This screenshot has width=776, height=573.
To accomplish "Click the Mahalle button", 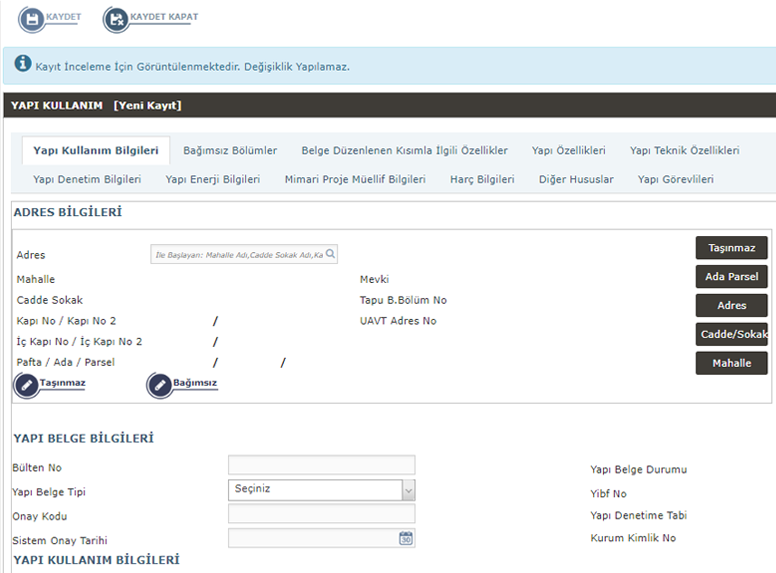I will (731, 363).
